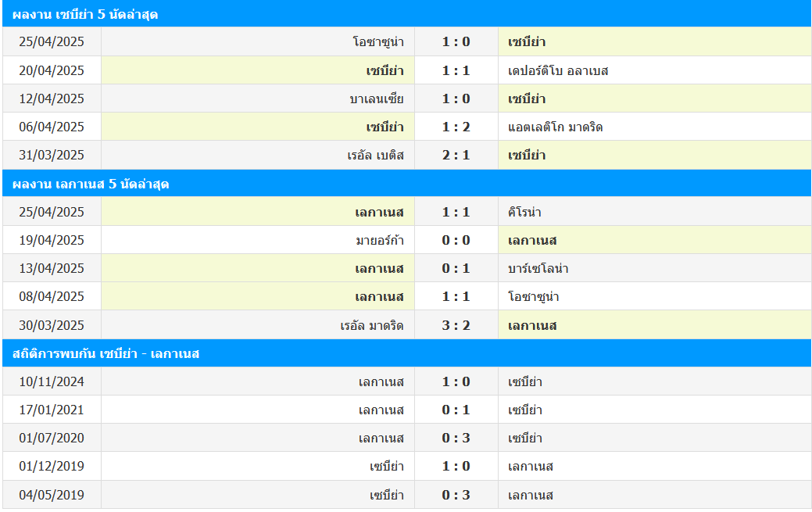812x512 pixels.
Task: Click the date 01/12/2019
Action: (x=52, y=467)
